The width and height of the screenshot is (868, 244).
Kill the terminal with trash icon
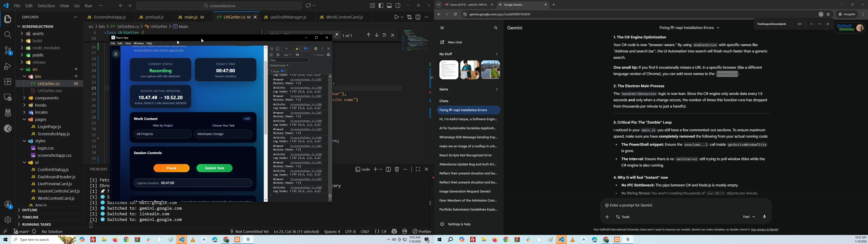(397, 169)
